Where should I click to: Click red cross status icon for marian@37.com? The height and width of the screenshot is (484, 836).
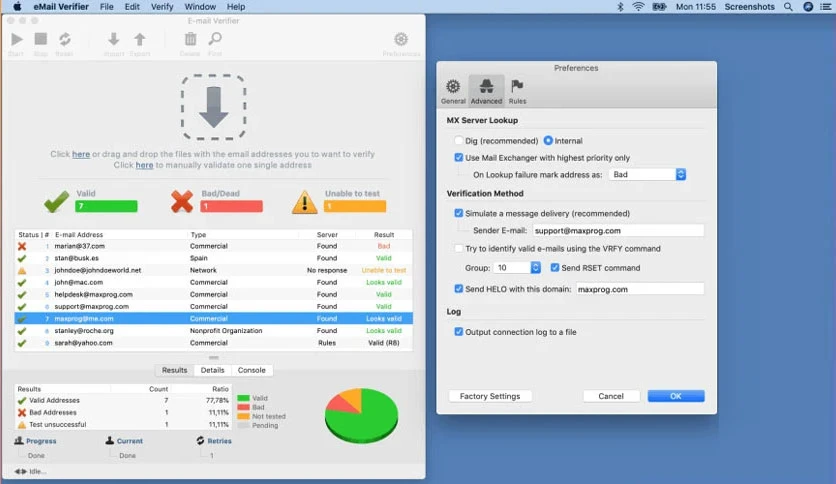tap(22, 246)
